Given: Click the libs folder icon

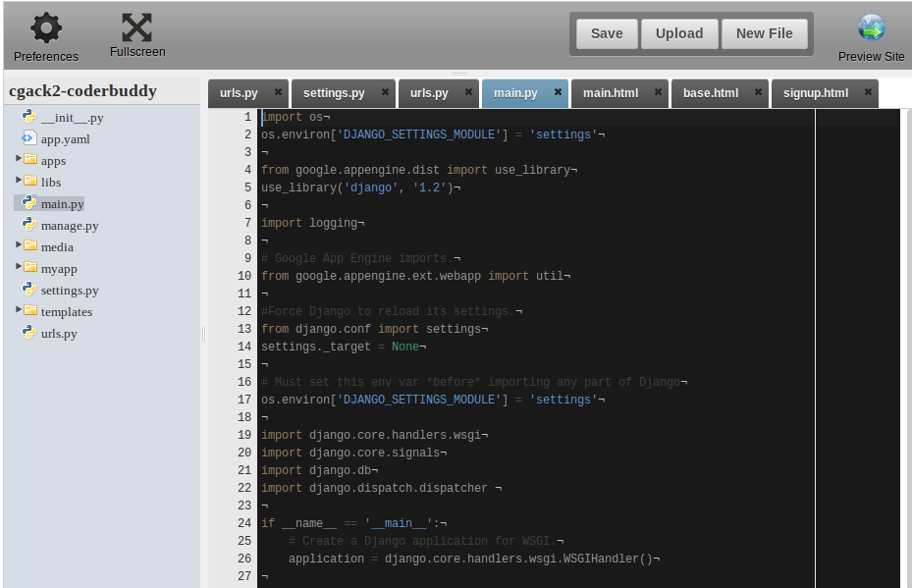Looking at the screenshot, I should click(30, 181).
